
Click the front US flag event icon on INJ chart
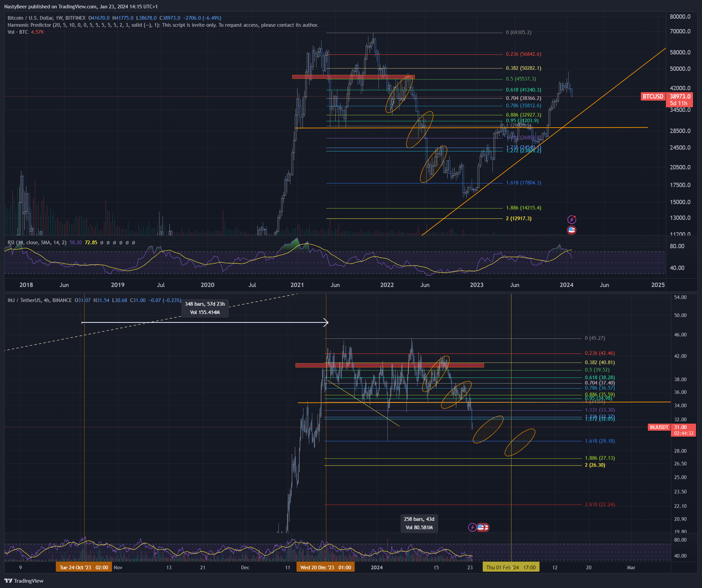pos(481,527)
